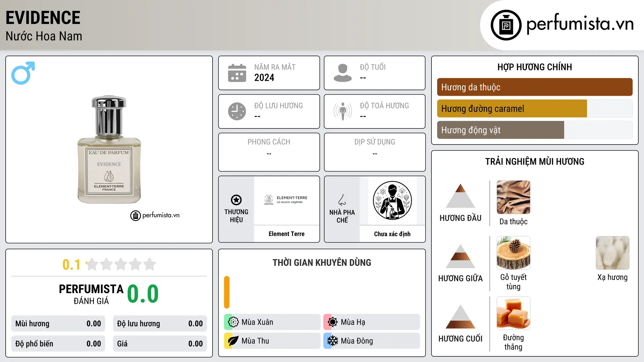
Task: Click the calendar icon beside Năm ra mắt
Action: pos(237,73)
